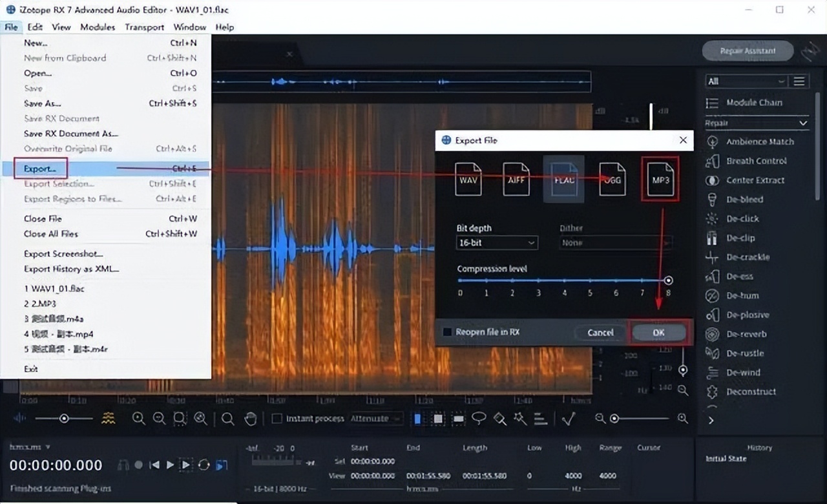Choose the WAV export format
The image size is (827, 504).
468,179
